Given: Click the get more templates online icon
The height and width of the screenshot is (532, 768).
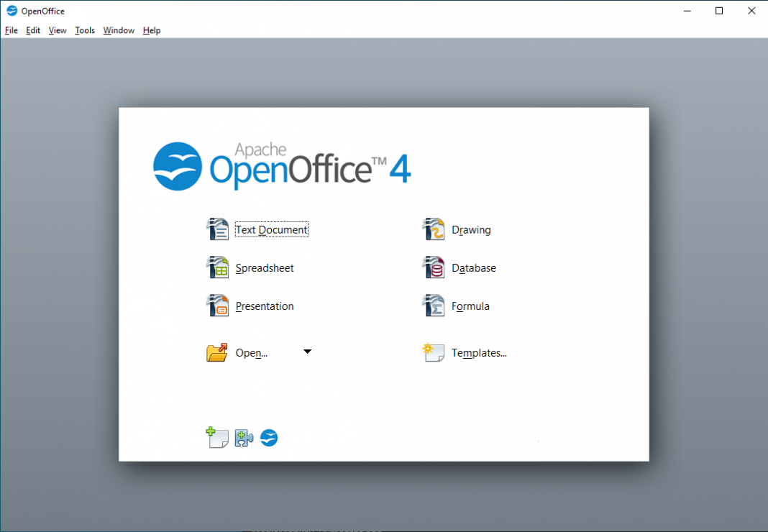Looking at the screenshot, I should coord(217,437).
